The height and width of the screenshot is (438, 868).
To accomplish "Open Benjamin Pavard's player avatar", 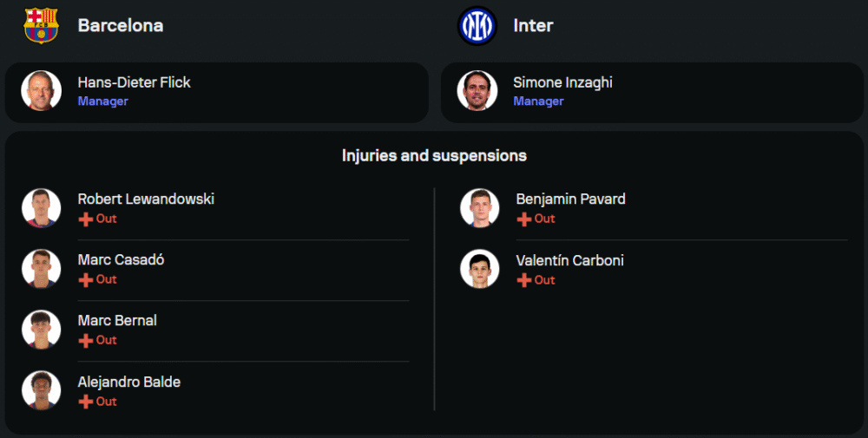I will [x=479, y=208].
